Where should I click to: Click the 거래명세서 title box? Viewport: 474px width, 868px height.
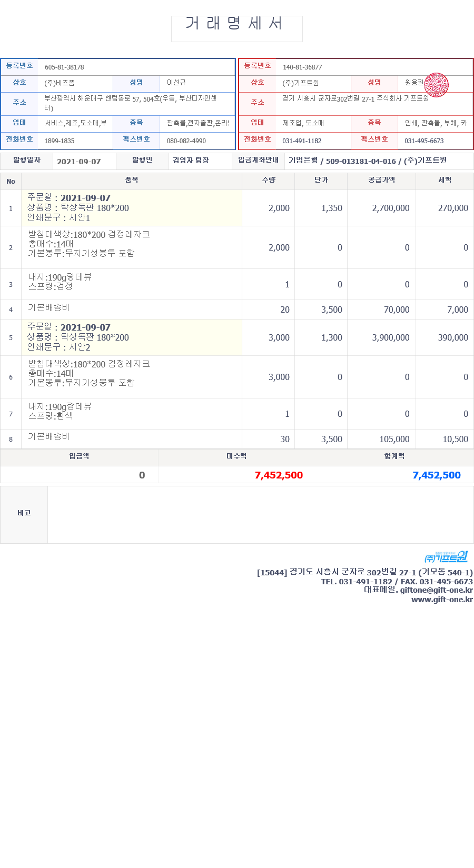tap(236, 28)
